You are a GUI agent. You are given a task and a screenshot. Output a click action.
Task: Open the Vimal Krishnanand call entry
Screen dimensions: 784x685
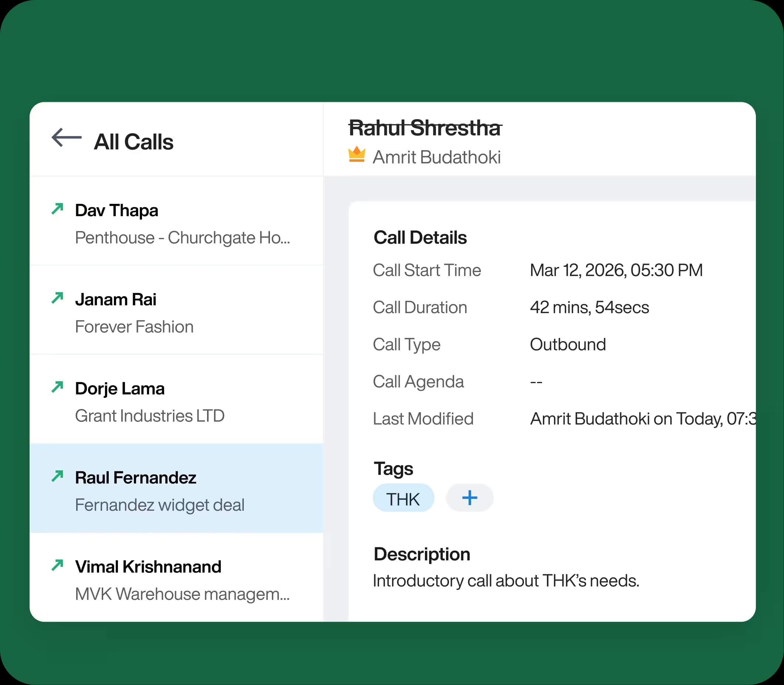pos(176,577)
